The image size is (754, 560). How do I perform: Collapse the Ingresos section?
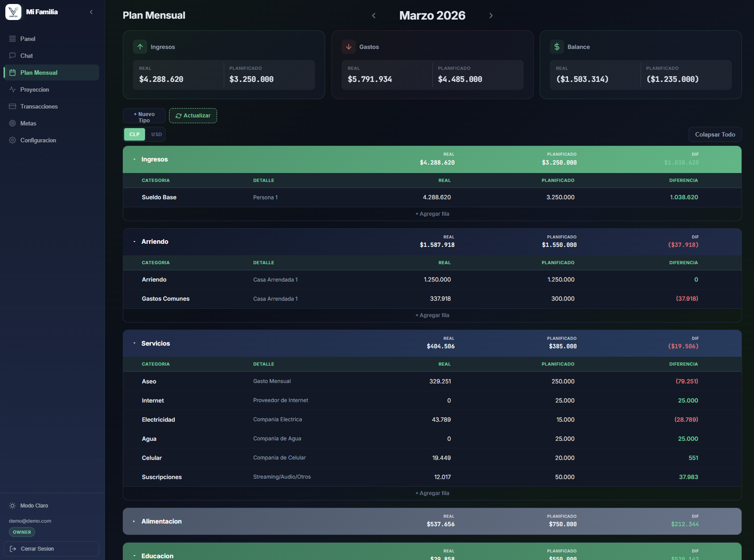pos(134,159)
